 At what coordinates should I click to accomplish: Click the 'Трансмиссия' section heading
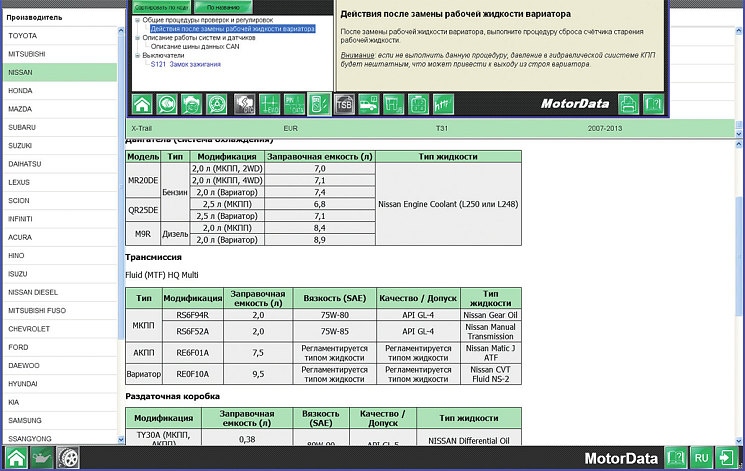point(153,257)
